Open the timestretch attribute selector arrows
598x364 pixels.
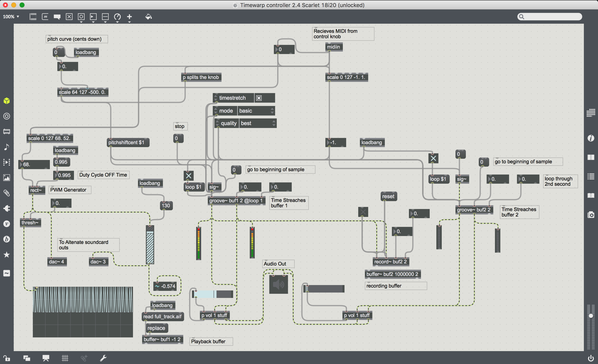coord(216,98)
